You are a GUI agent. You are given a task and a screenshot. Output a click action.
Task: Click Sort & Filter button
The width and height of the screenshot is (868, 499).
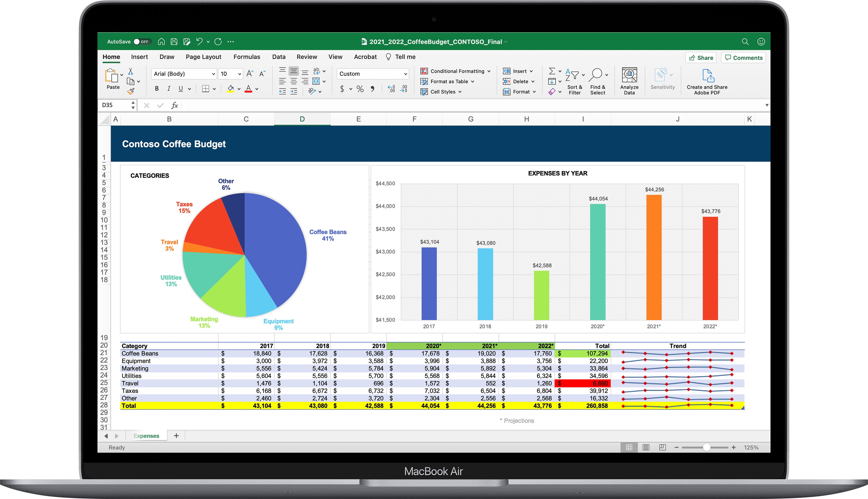pyautogui.click(x=575, y=82)
